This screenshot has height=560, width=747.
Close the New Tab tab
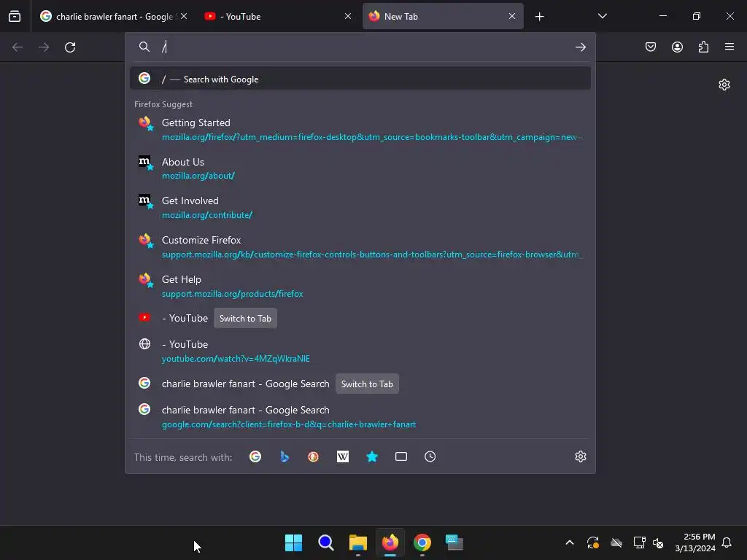click(x=512, y=16)
